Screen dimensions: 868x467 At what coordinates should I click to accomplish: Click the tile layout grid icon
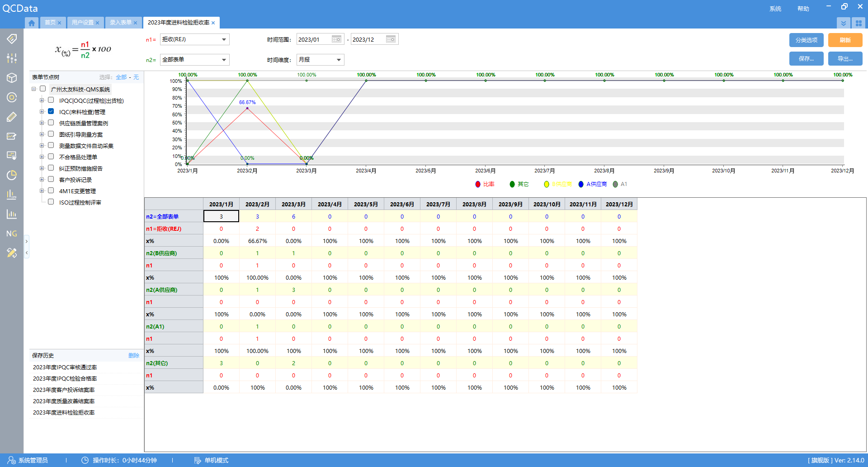859,23
